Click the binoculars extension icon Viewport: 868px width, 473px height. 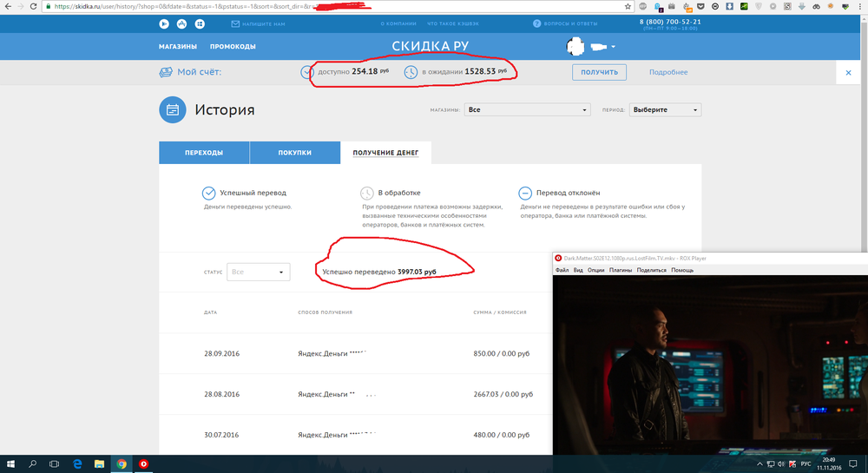(816, 7)
